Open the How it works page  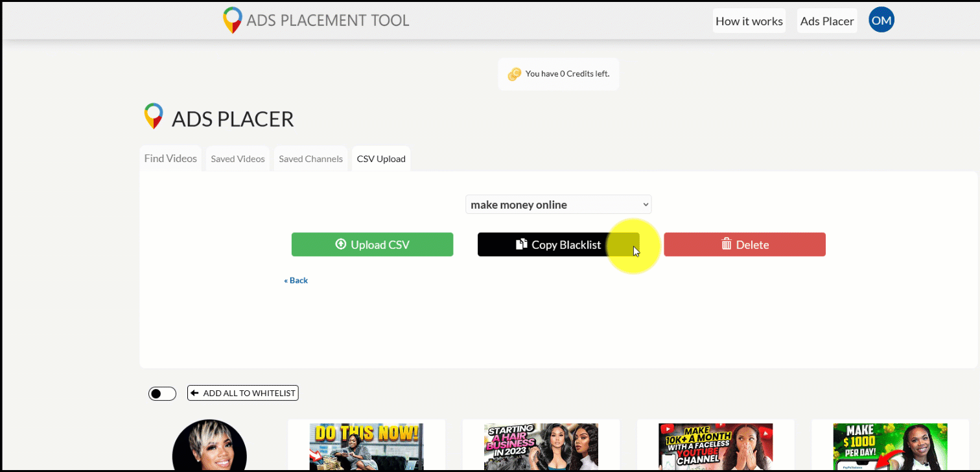coord(749,21)
